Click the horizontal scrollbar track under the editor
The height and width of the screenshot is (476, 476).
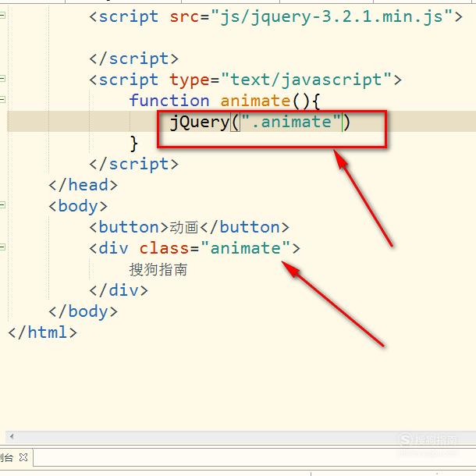pyautogui.click(x=243, y=437)
